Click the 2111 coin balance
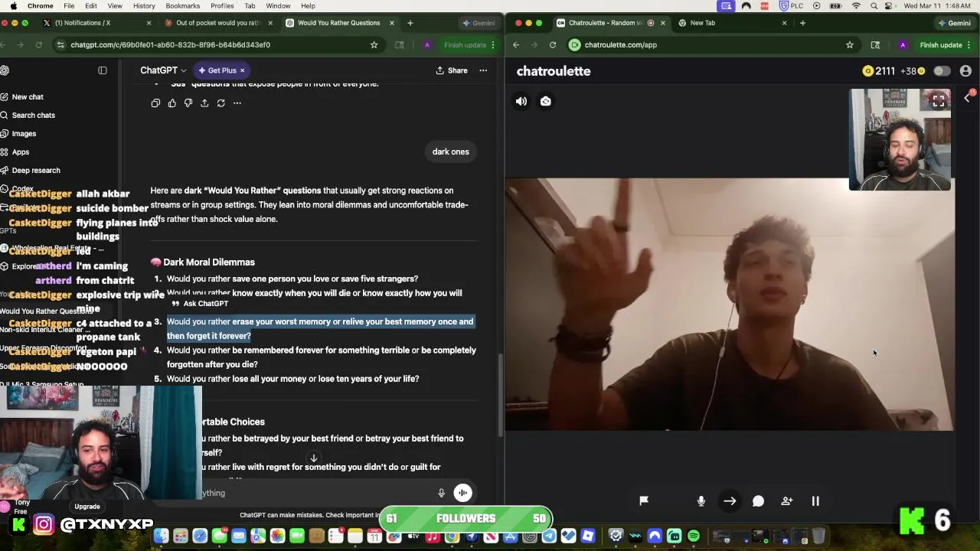Viewport: 980px width, 551px height. [879, 71]
